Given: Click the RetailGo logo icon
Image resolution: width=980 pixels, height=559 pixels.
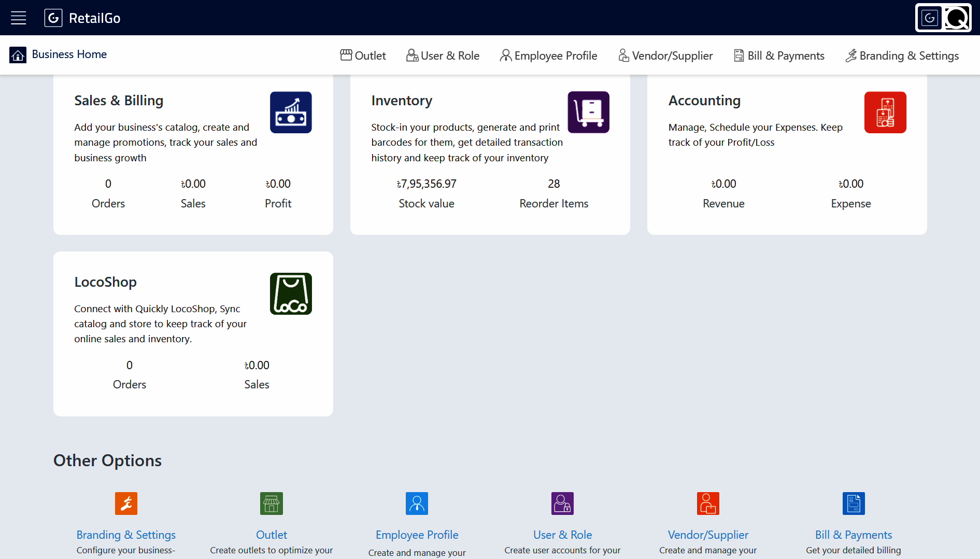Looking at the screenshot, I should (x=53, y=18).
